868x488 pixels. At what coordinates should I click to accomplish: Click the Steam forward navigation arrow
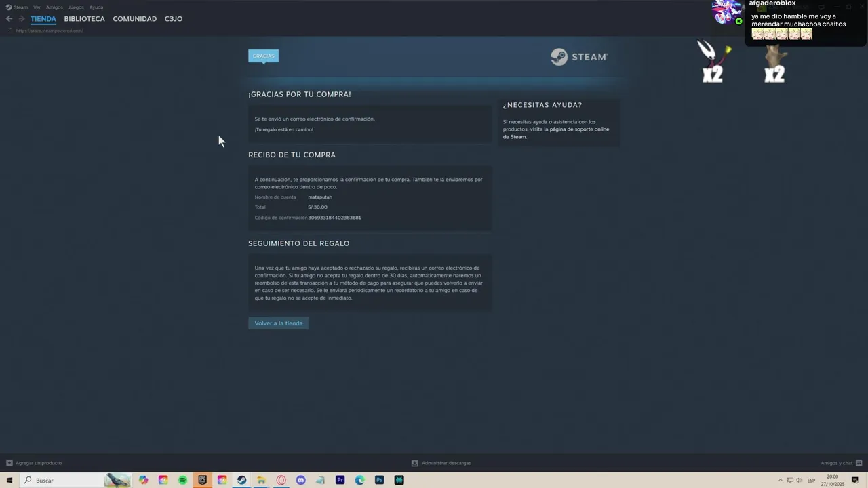click(22, 19)
